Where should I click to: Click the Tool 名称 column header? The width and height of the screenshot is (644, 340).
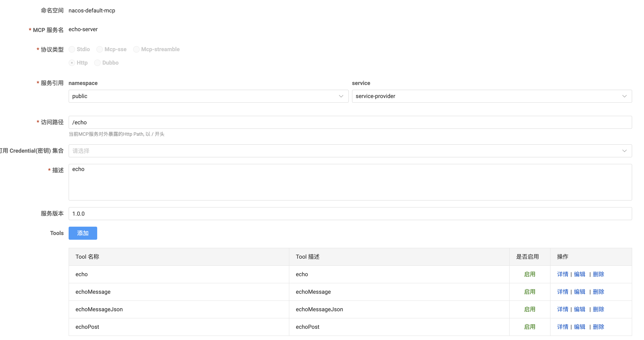87,257
